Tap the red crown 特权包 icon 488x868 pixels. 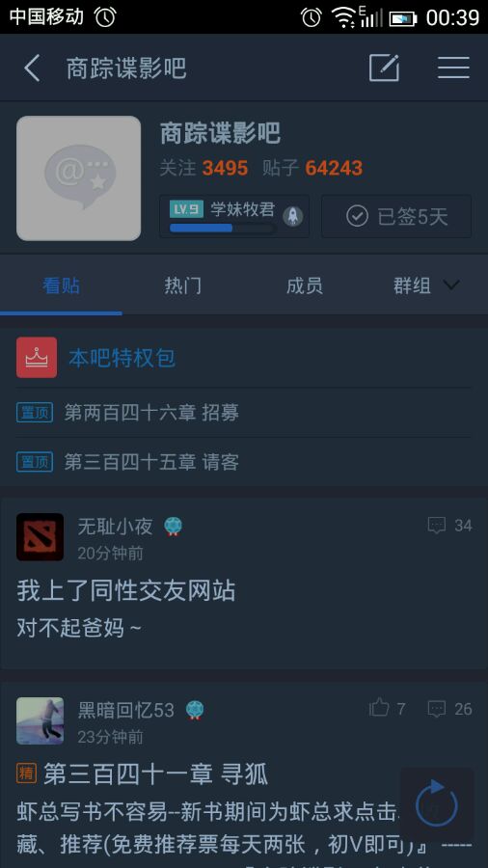(x=37, y=358)
